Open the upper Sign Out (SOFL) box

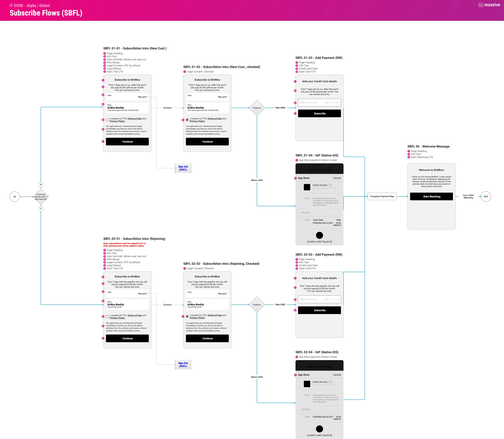(183, 168)
